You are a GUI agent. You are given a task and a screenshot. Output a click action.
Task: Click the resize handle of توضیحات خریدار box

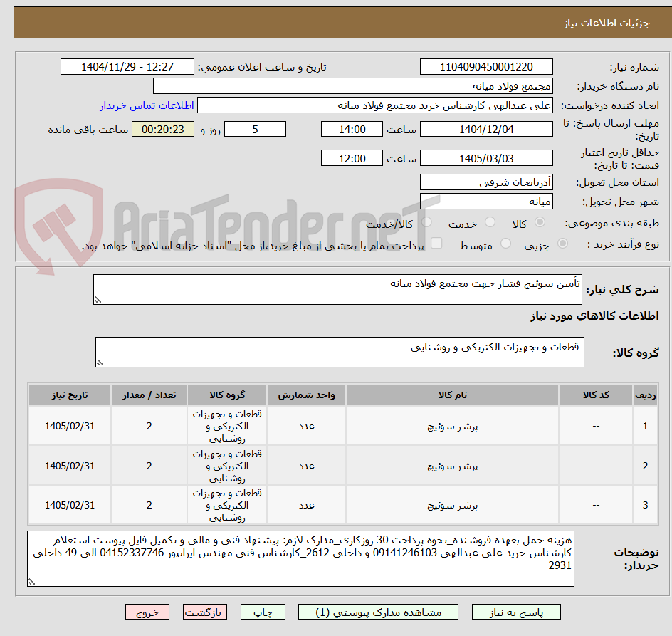pyautogui.click(x=32, y=582)
